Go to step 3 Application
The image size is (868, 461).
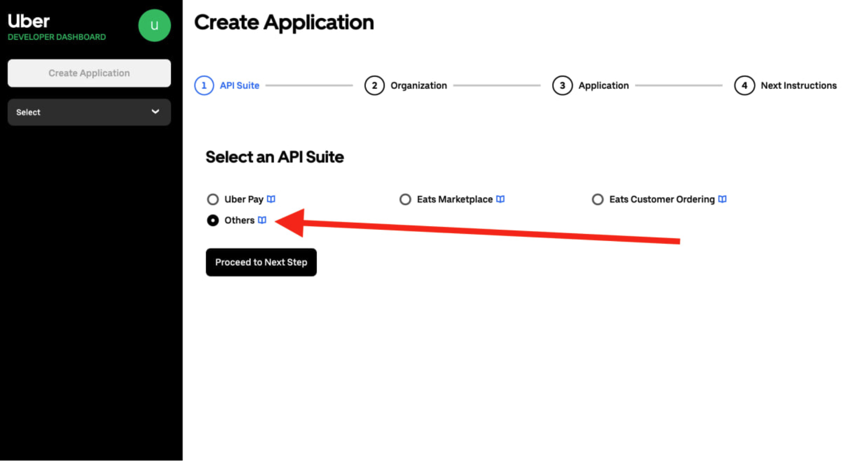[591, 86]
